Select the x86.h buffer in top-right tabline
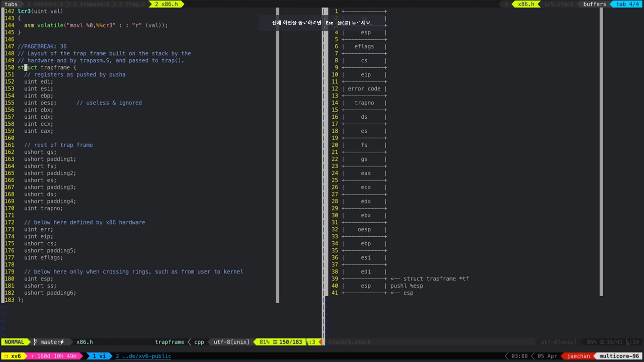The image size is (644, 362). pyautogui.click(x=526, y=4)
